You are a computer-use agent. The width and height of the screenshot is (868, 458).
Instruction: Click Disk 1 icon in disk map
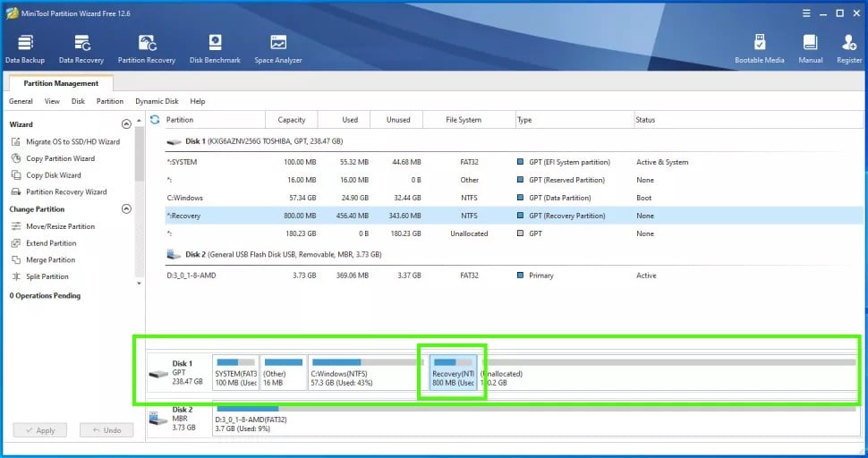158,374
